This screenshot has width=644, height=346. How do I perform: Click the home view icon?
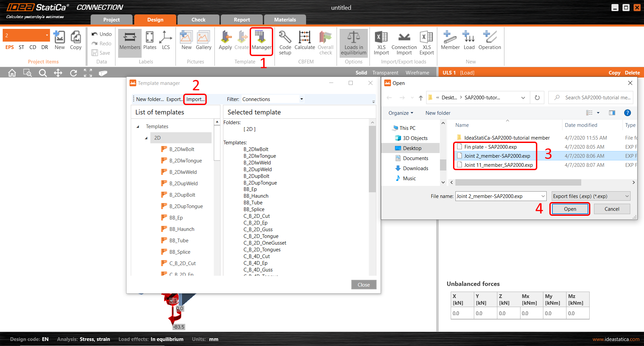(x=12, y=73)
